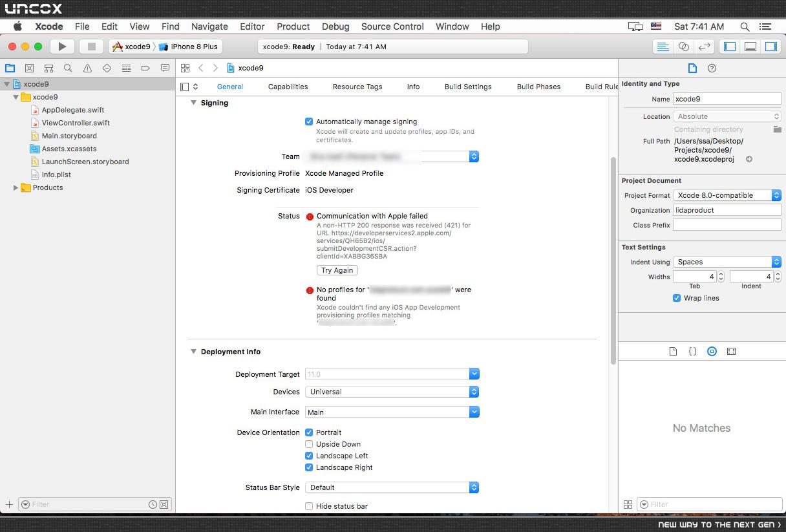Click the Tab width stepper

pos(721,277)
